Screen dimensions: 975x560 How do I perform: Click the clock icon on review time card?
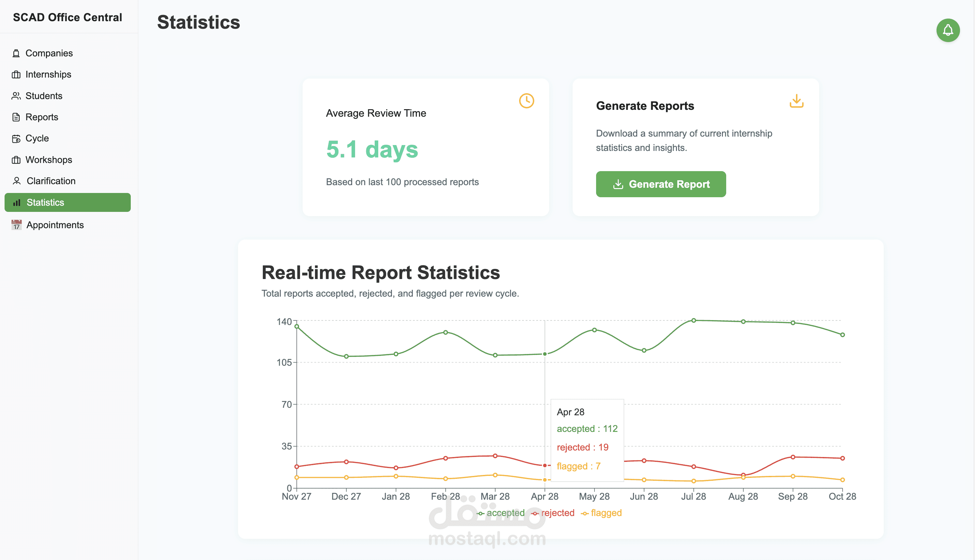(x=526, y=101)
